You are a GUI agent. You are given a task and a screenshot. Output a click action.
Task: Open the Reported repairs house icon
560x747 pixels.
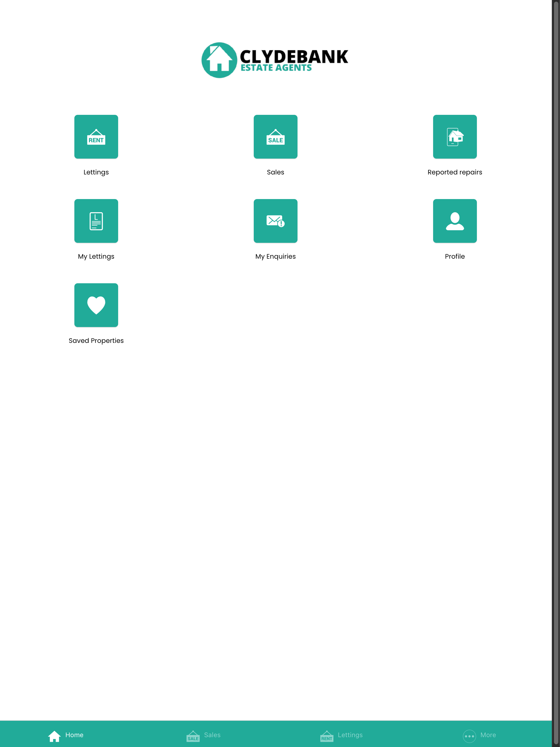[455, 137]
